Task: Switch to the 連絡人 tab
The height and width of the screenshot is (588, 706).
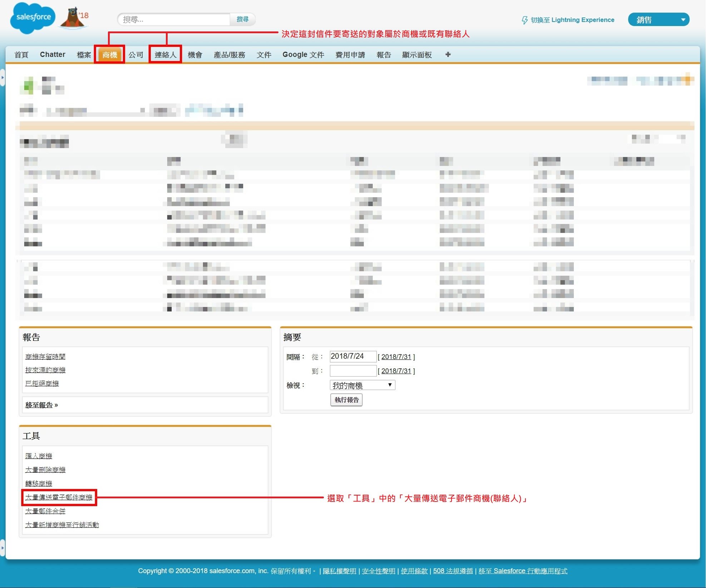Action: tap(166, 54)
